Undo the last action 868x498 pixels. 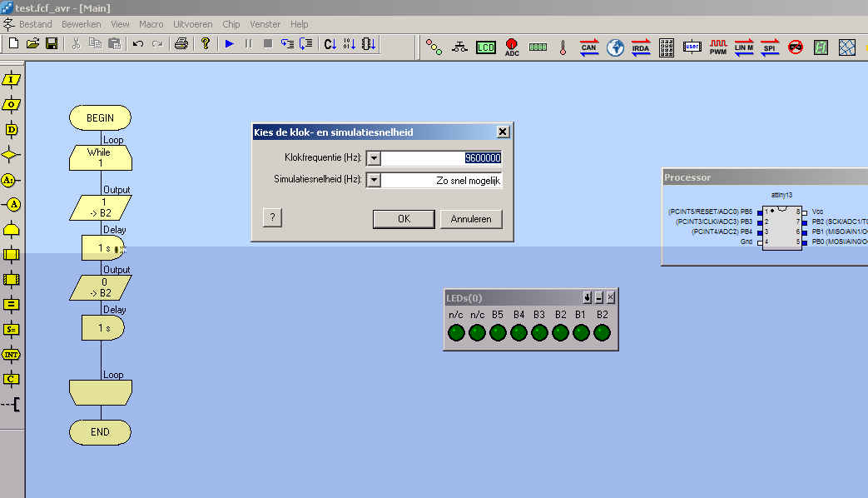coord(138,44)
